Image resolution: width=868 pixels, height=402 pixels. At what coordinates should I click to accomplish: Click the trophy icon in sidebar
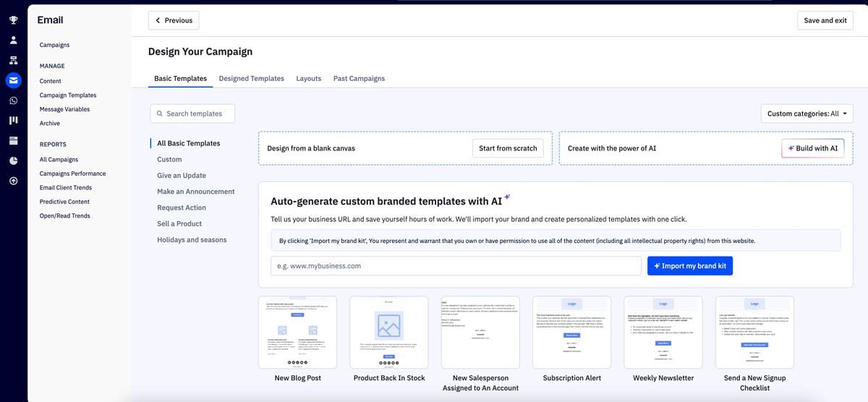pyautogui.click(x=13, y=20)
